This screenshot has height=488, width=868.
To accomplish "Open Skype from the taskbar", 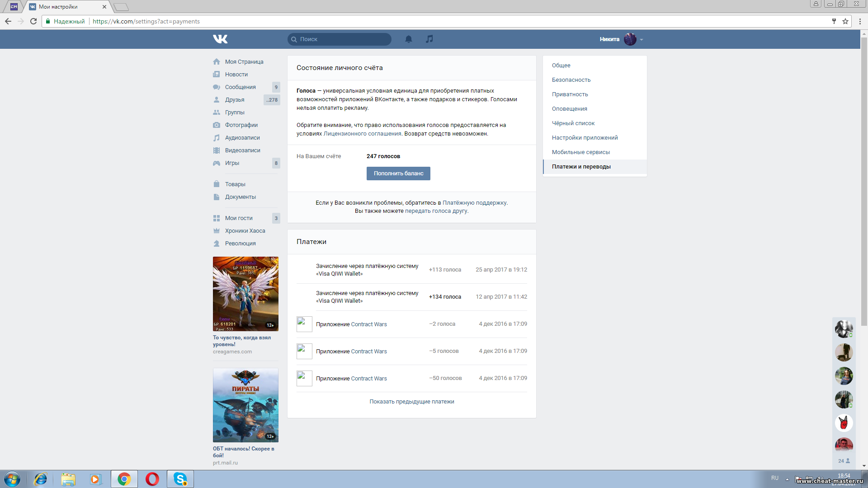I will [180, 479].
